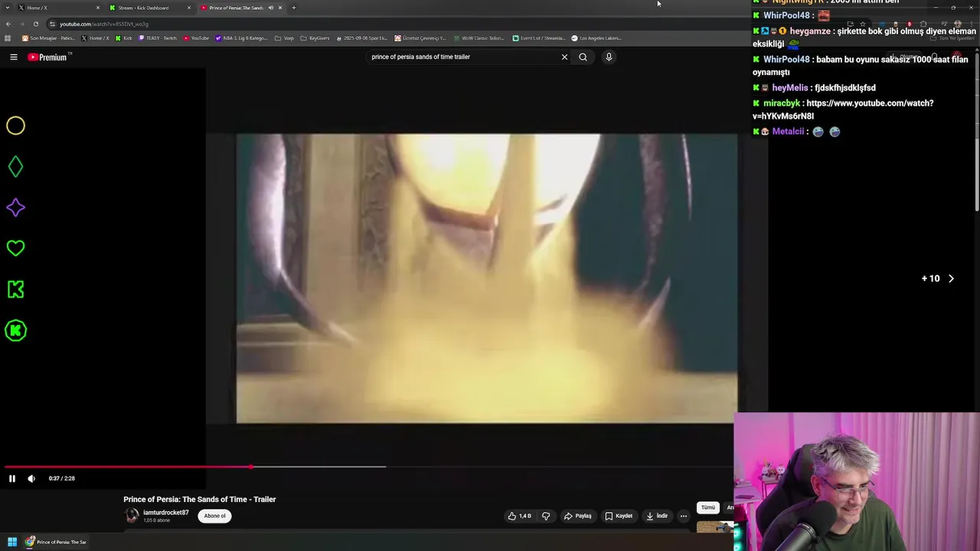This screenshot has height=551, width=980.
Task: Click the green diamond overlay icon
Action: [x=15, y=166]
